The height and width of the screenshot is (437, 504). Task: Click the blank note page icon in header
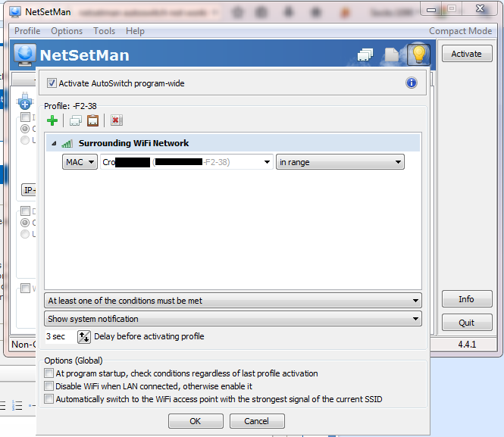pos(392,55)
